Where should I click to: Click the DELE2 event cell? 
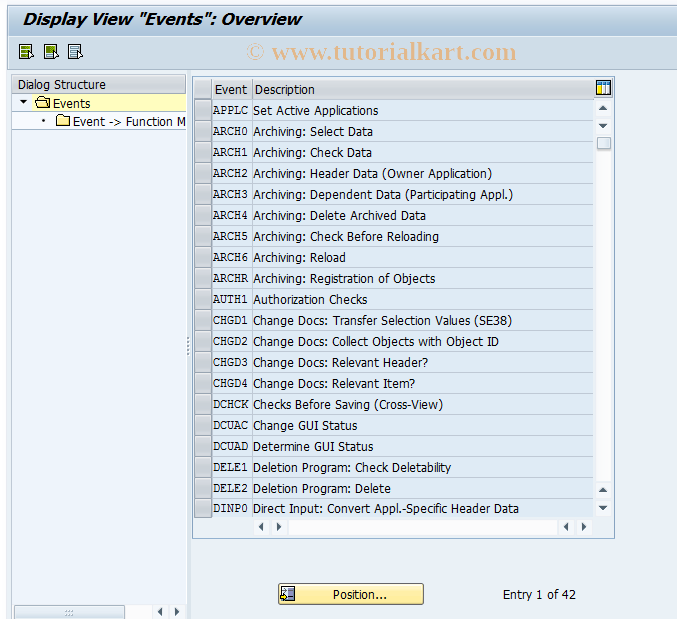[231, 488]
